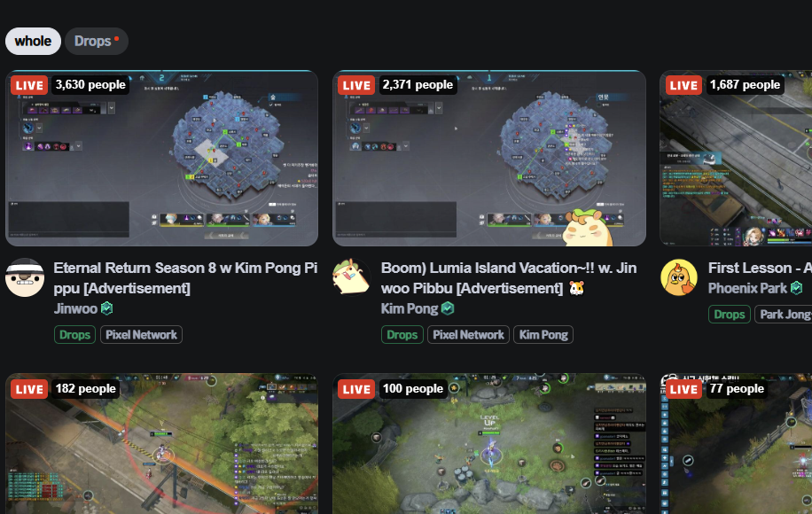Click Kim Pong tag below stream

tap(543, 335)
